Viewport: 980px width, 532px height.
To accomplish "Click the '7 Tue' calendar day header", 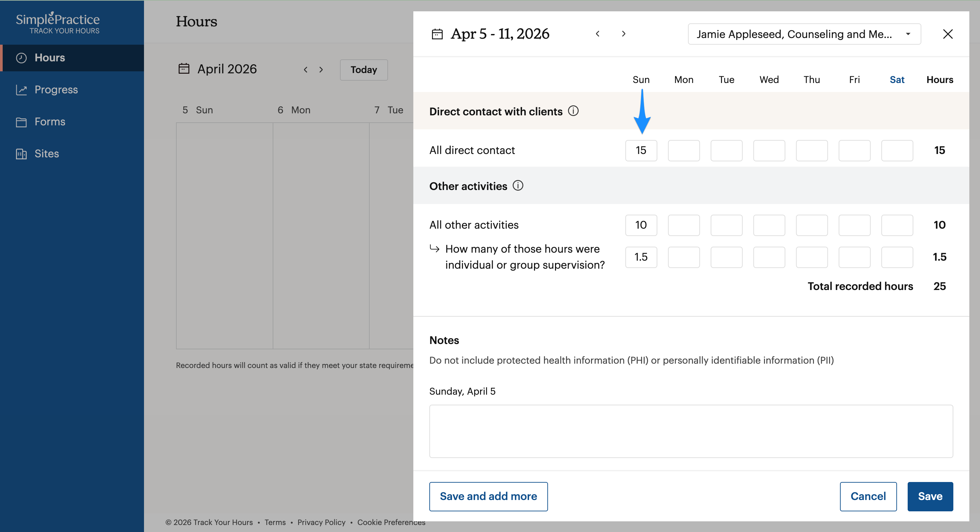I will (x=388, y=110).
